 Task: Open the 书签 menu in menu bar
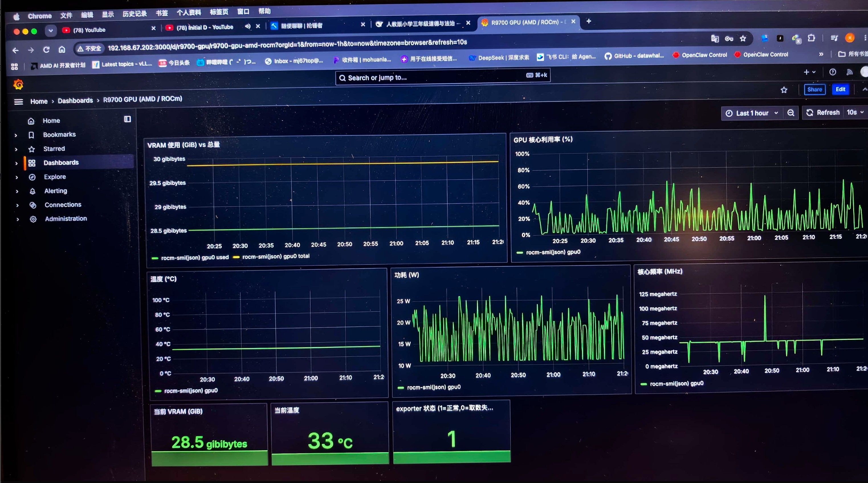(x=162, y=13)
